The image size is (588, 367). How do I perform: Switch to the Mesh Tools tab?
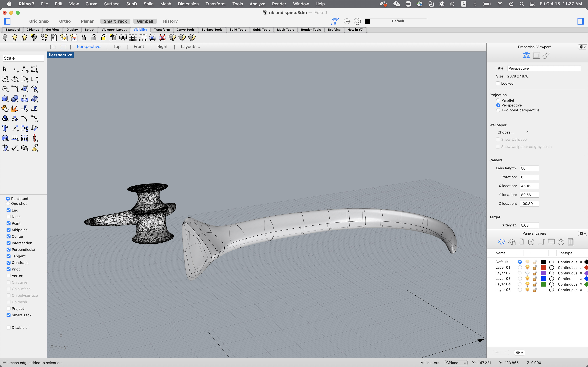point(285,30)
